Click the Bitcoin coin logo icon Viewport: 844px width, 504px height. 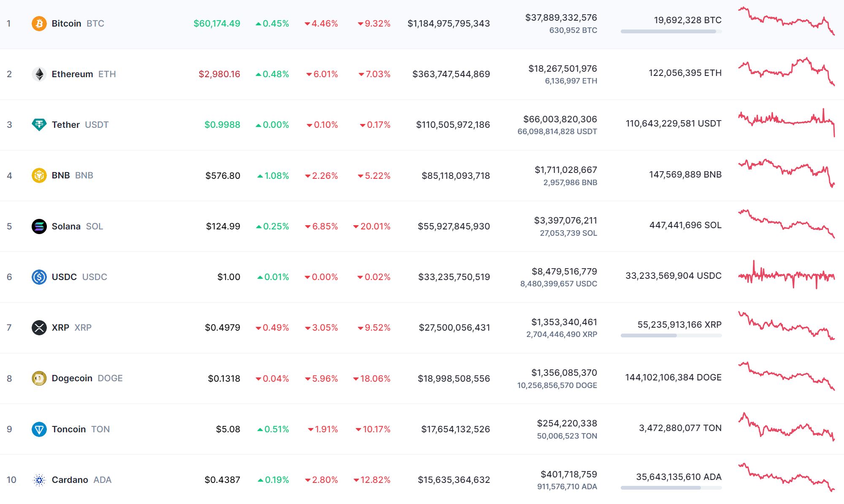pos(39,24)
